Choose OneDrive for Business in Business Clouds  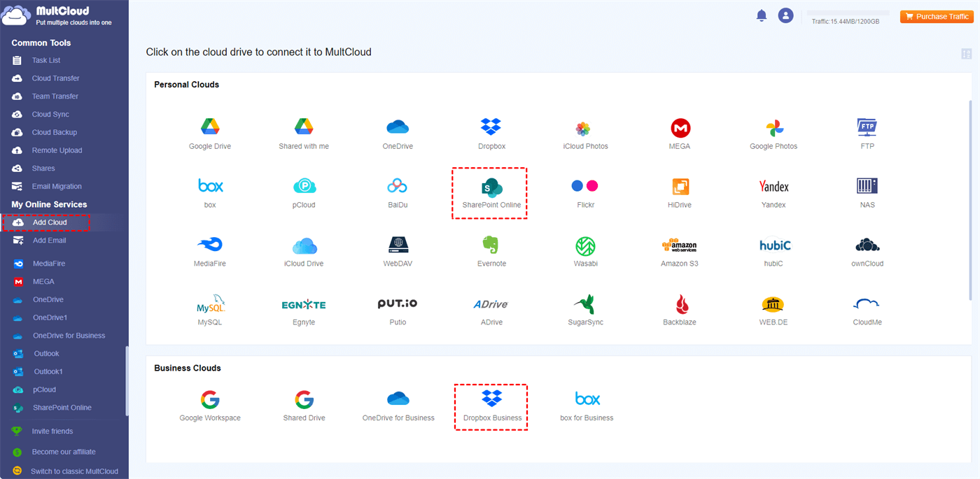pos(398,406)
